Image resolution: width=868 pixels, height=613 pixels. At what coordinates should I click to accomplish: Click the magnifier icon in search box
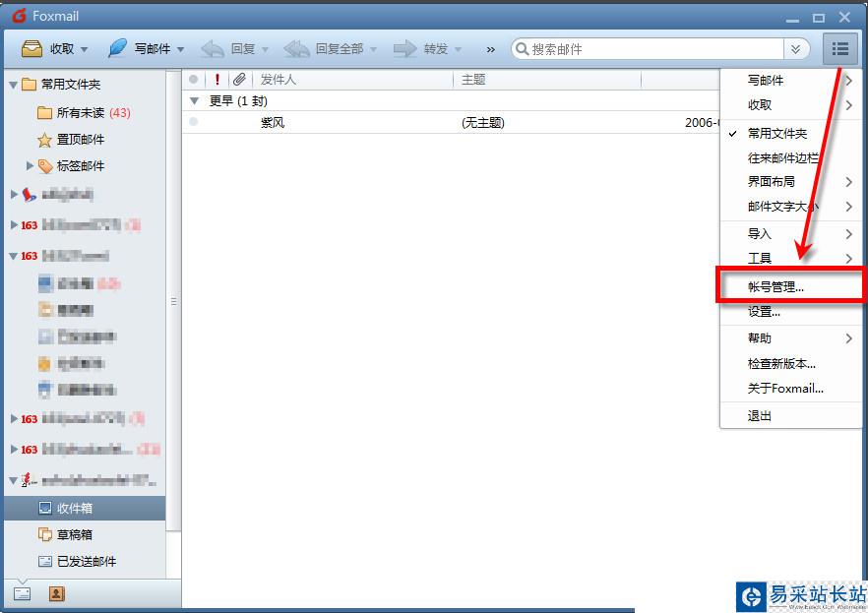tap(522, 48)
